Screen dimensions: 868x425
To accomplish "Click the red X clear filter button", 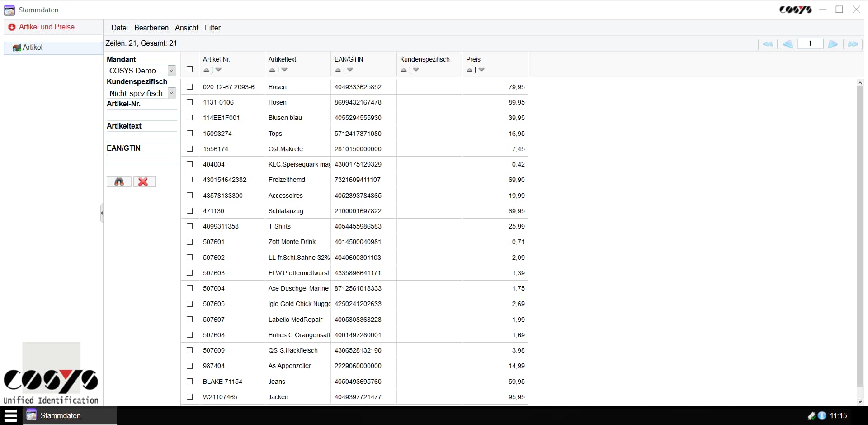I will (x=144, y=181).
